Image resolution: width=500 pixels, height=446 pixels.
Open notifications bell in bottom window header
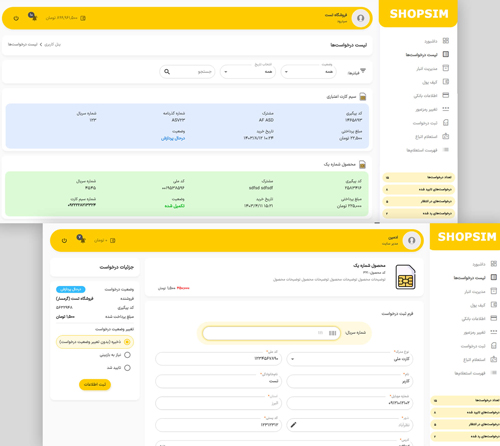click(81, 239)
